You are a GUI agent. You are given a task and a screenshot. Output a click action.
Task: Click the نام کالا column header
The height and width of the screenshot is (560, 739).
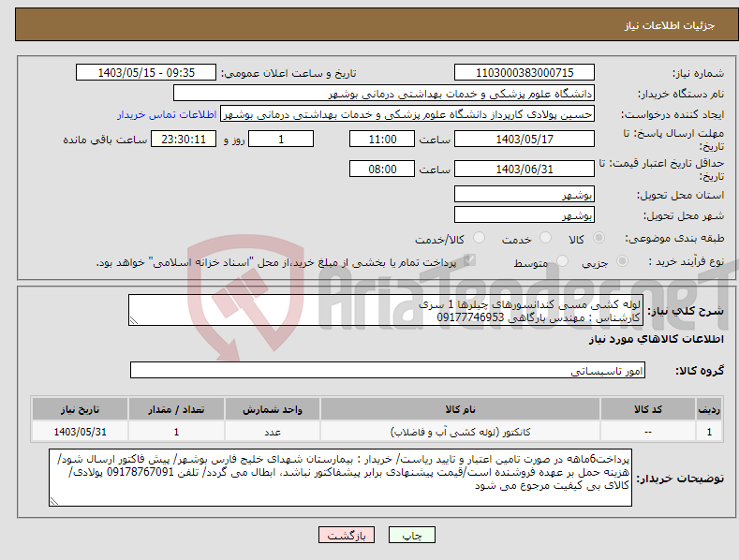tap(460, 409)
